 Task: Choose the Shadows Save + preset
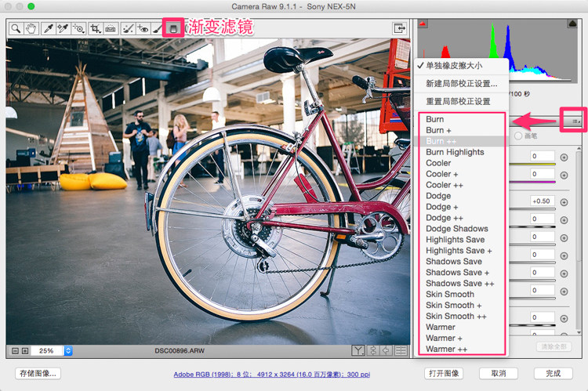click(462, 273)
